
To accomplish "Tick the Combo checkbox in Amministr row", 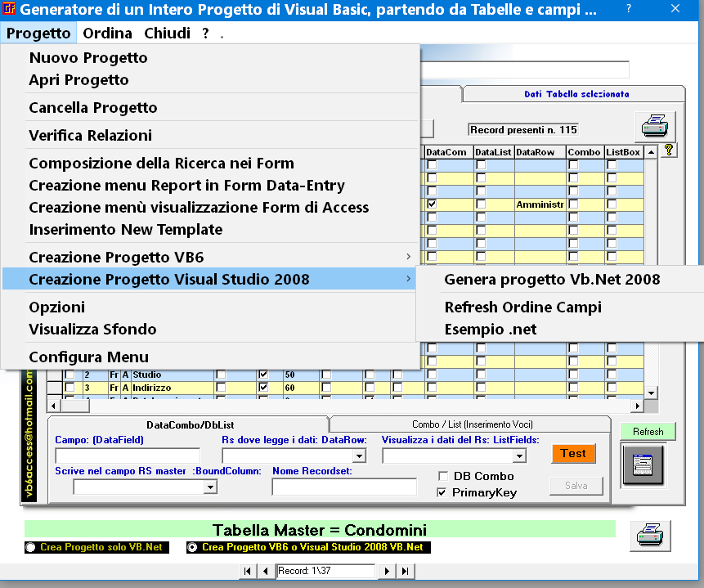I will point(573,204).
